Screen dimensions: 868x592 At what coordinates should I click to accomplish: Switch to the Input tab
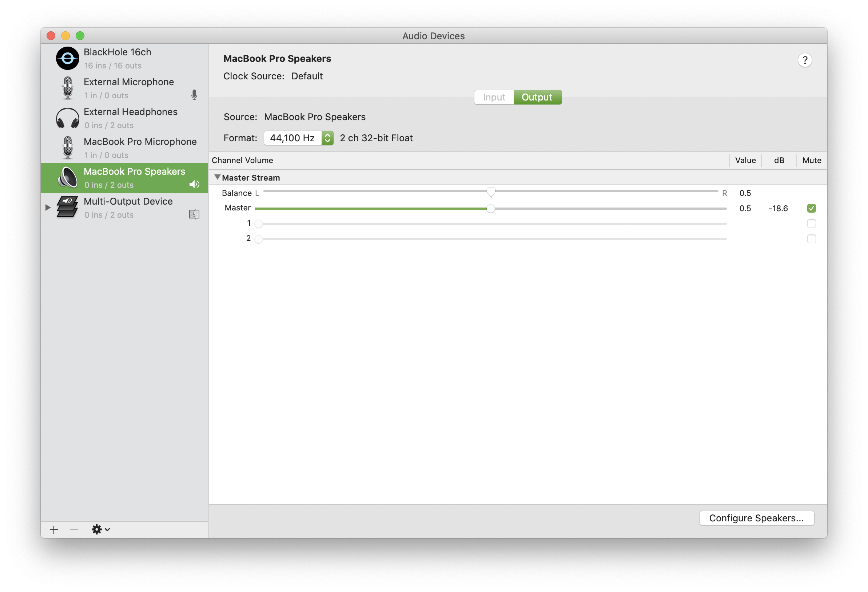coord(494,97)
